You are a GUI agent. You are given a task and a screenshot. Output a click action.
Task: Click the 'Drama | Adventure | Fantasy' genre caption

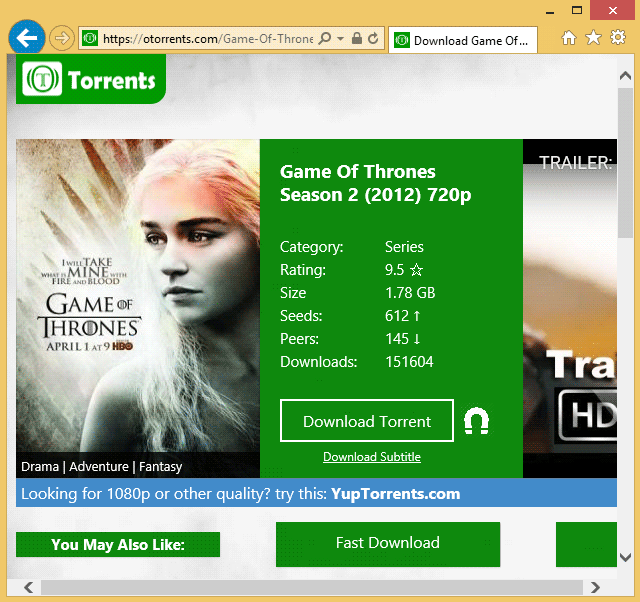point(101,466)
